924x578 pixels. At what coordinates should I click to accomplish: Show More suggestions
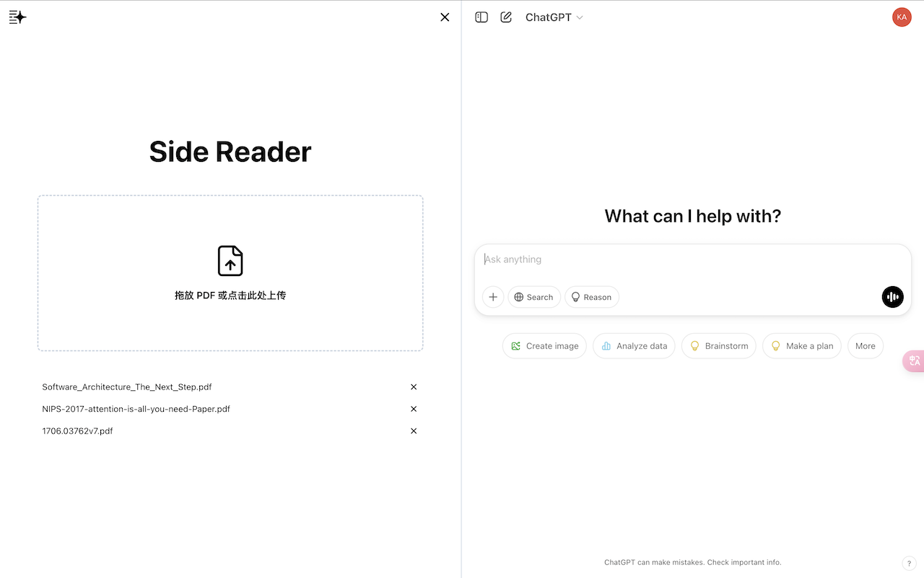(866, 346)
